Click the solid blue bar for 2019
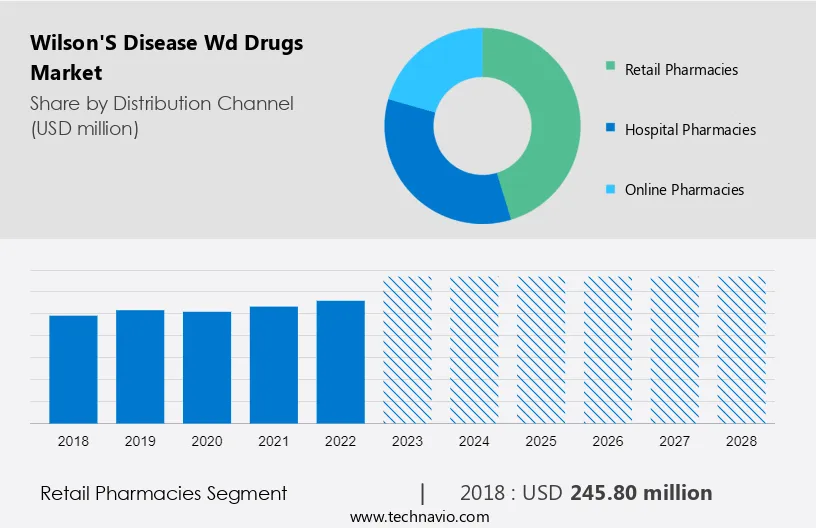Viewport: 816px width, 528px height. click(140, 366)
